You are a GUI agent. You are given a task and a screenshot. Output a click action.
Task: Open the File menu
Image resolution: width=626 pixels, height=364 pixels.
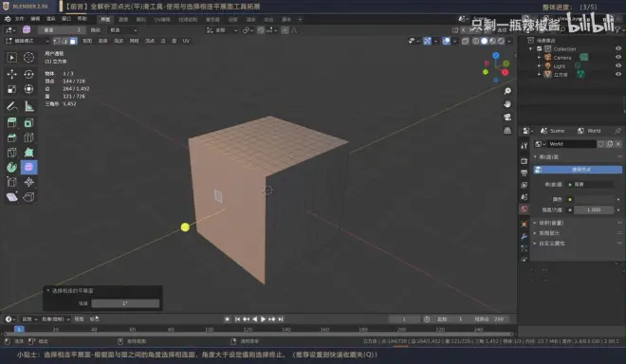20,19
